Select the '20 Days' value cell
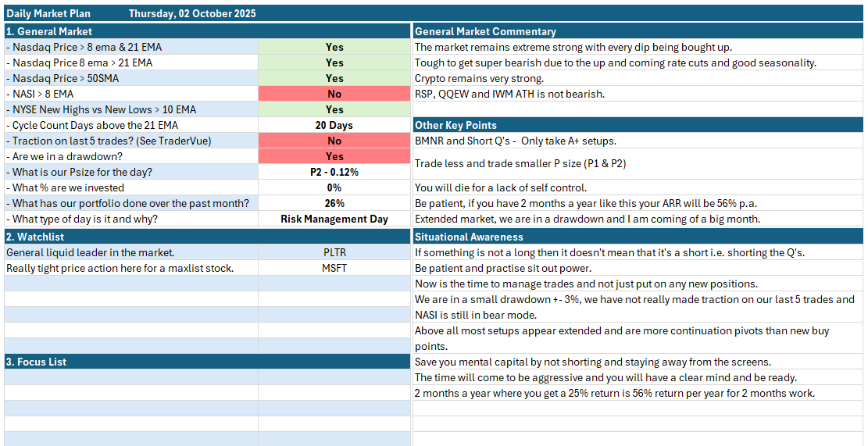 coord(334,125)
